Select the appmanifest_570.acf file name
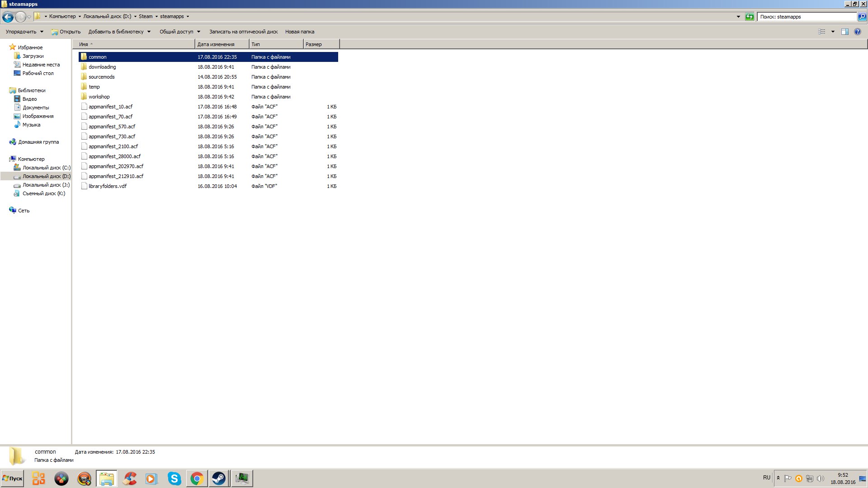 coord(112,127)
